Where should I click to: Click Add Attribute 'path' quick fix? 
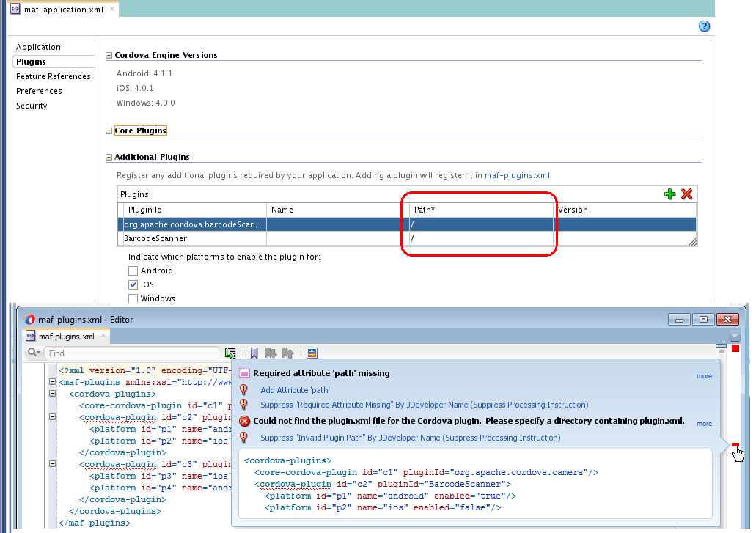[295, 390]
